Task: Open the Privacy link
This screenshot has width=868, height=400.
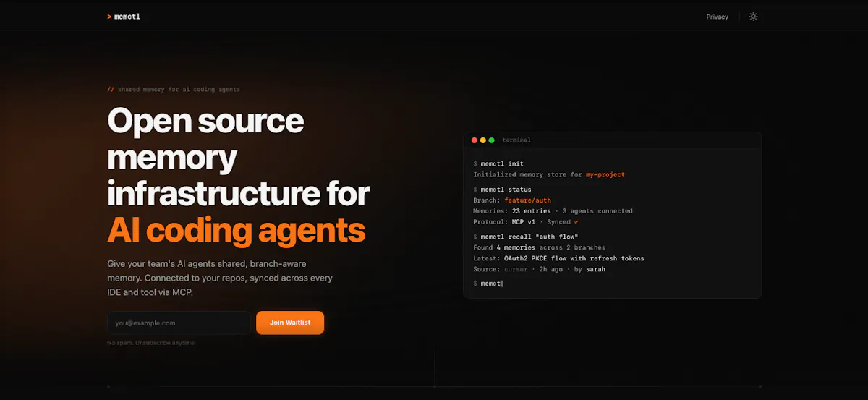Action: [717, 17]
